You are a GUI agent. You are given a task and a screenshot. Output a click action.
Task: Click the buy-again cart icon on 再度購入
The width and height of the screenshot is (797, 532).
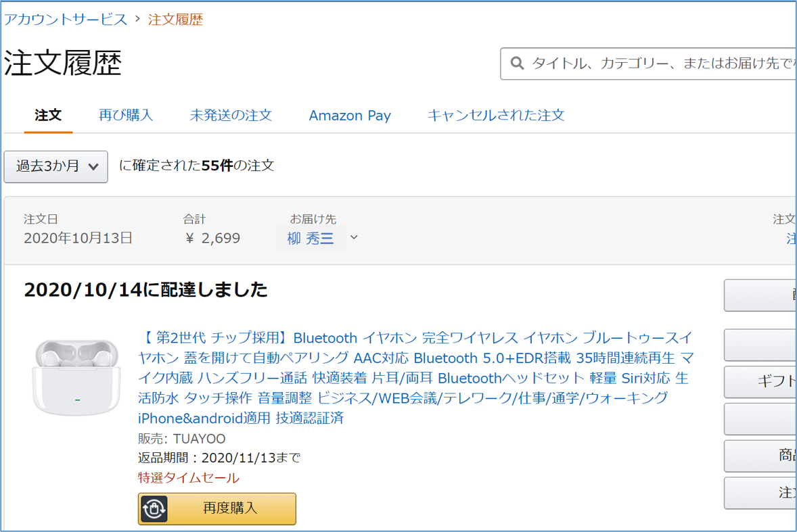click(x=154, y=508)
